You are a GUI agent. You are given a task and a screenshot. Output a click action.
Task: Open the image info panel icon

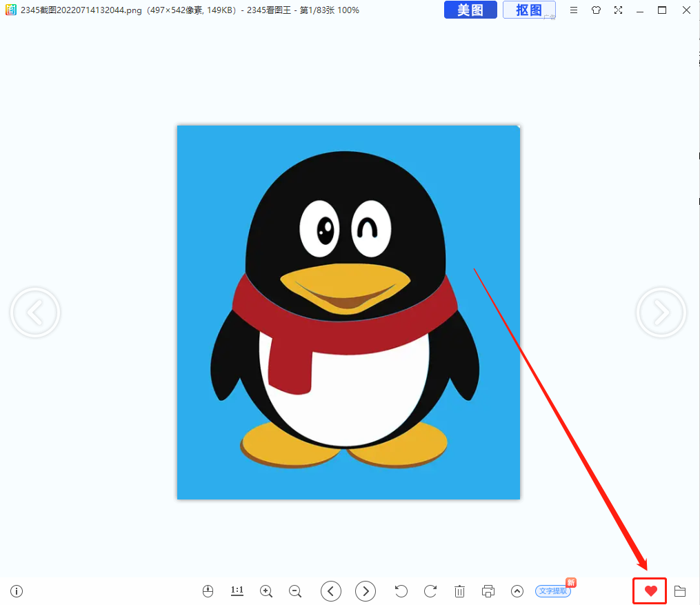click(17, 591)
